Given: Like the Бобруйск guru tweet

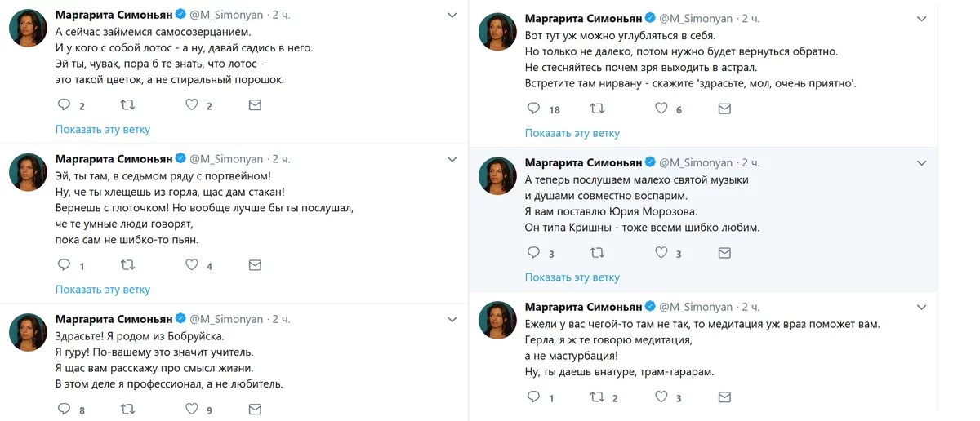Looking at the screenshot, I should pos(192,409).
